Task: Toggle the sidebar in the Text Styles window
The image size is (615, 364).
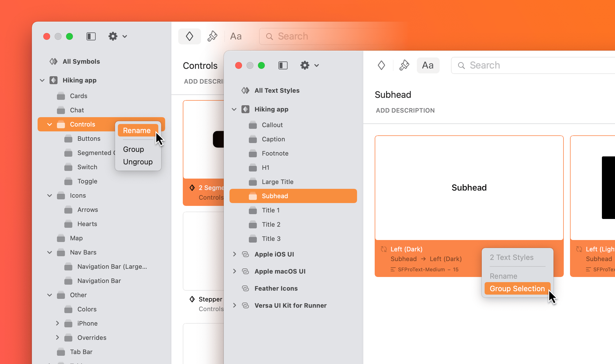Action: [283, 65]
